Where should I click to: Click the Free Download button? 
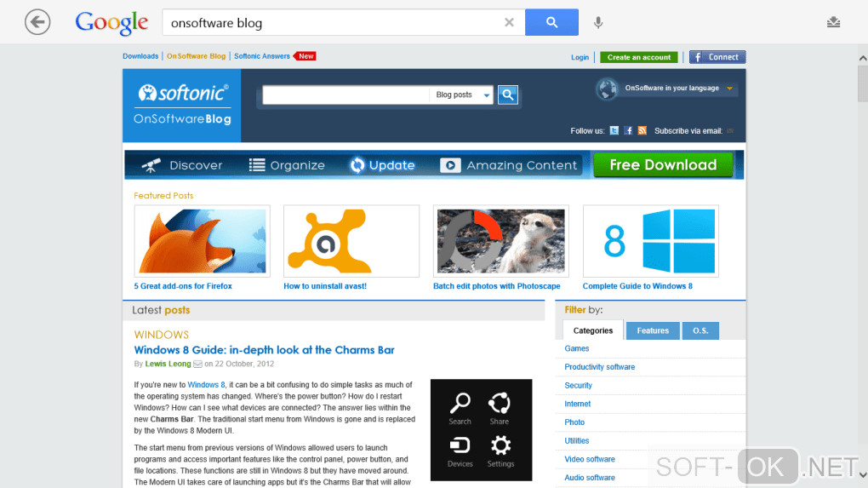click(663, 164)
